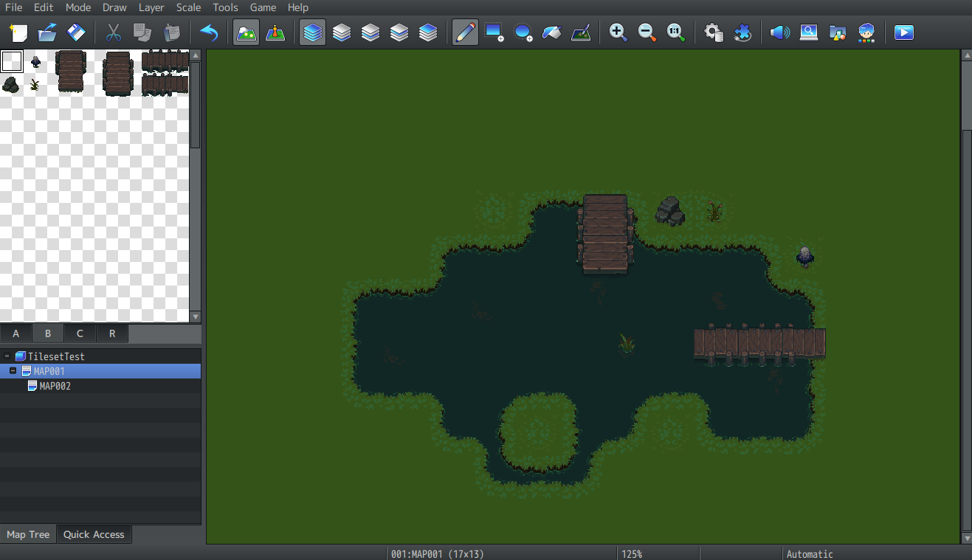The width and height of the screenshot is (972, 560).
Task: Open the Scale menu
Action: (x=188, y=7)
